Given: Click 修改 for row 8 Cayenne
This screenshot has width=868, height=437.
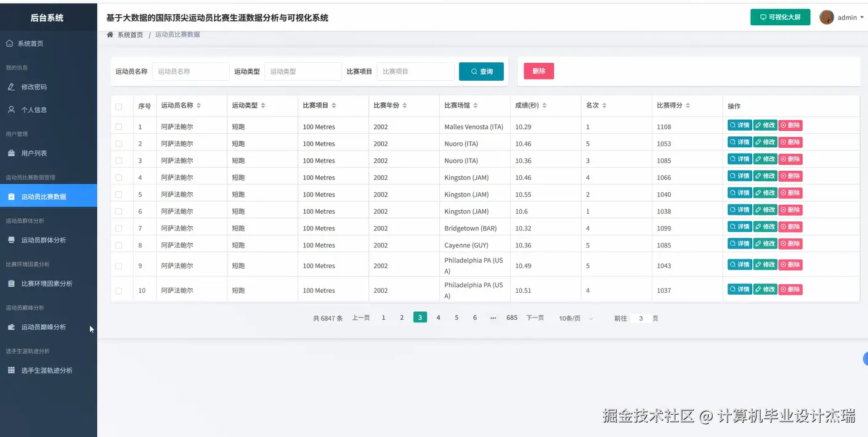Looking at the screenshot, I should [x=765, y=243].
